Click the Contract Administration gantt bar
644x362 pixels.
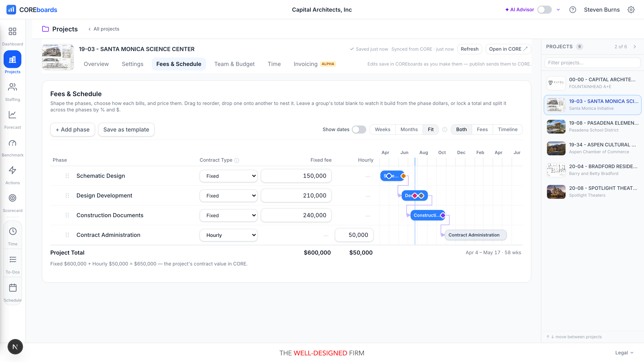[476, 235]
